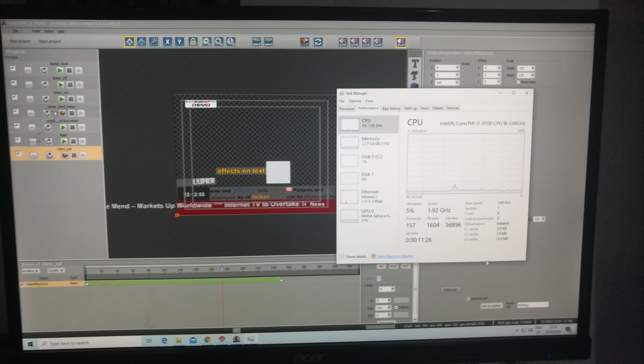This screenshot has width=644, height=364.
Task: Select the 3D T text tool
Action: (414, 75)
